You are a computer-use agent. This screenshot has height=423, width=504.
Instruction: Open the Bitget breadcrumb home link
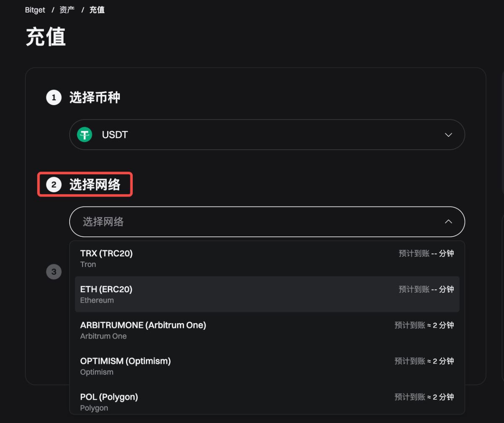pyautogui.click(x=34, y=9)
